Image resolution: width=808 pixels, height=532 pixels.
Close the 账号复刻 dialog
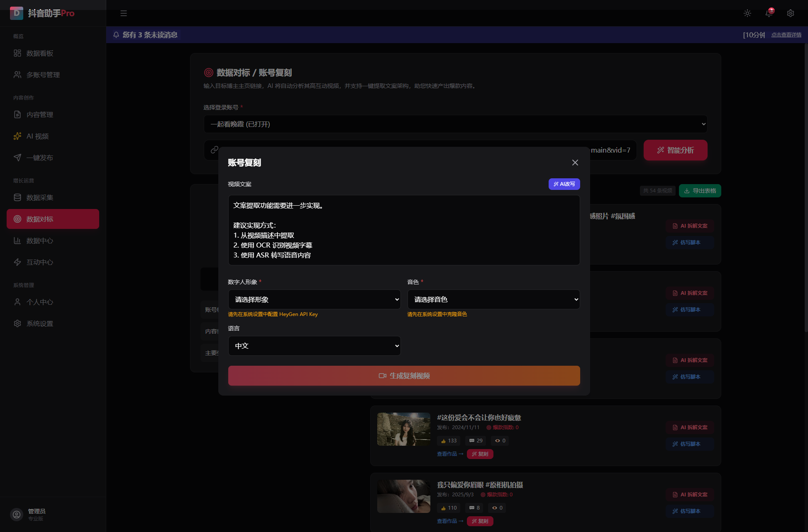575,163
